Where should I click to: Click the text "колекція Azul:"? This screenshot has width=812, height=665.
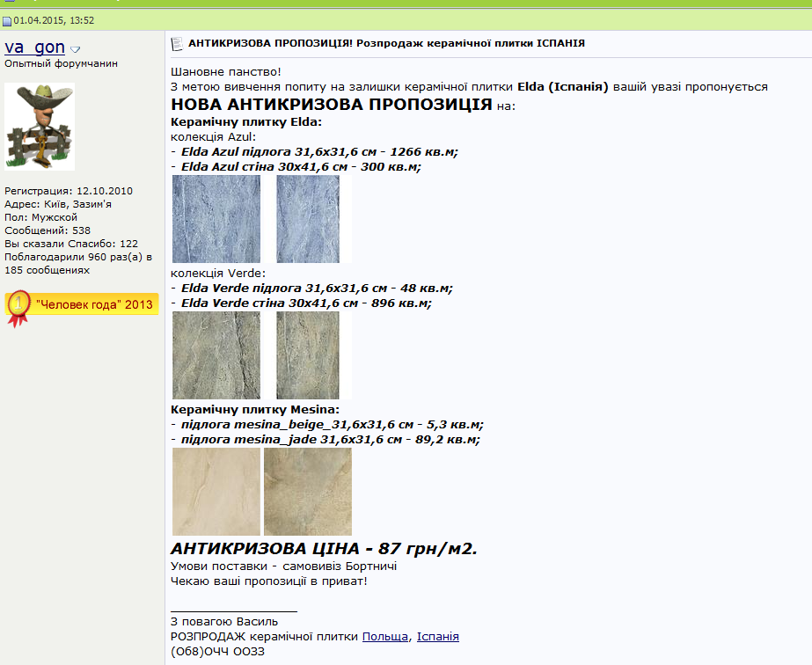tap(214, 137)
